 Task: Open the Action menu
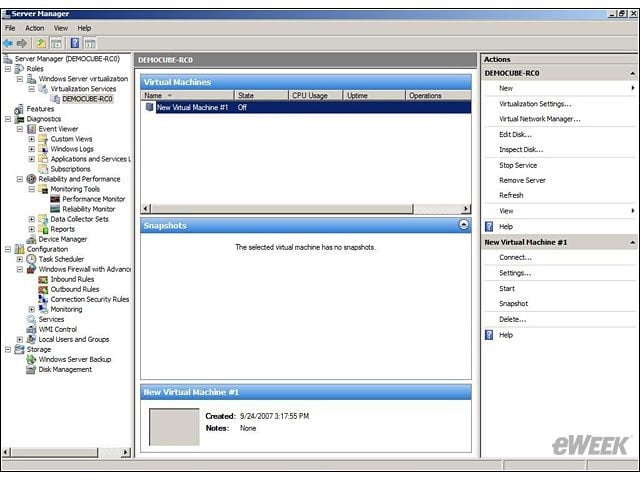tap(35, 28)
